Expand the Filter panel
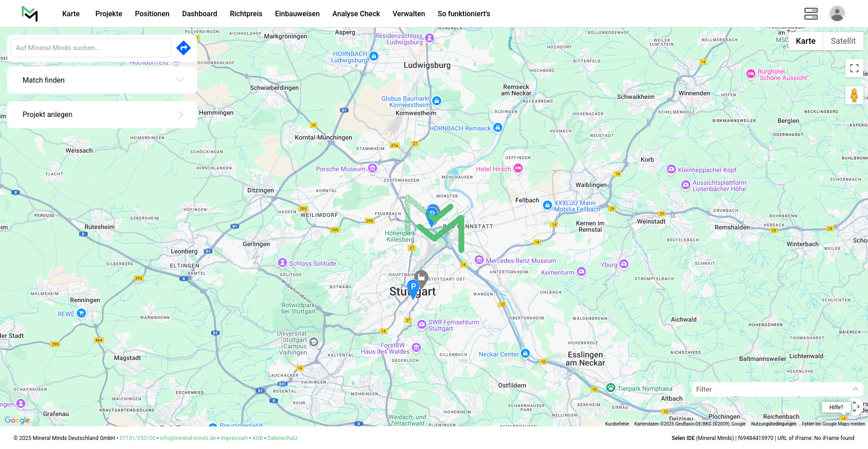The width and height of the screenshot is (868, 449). click(777, 389)
